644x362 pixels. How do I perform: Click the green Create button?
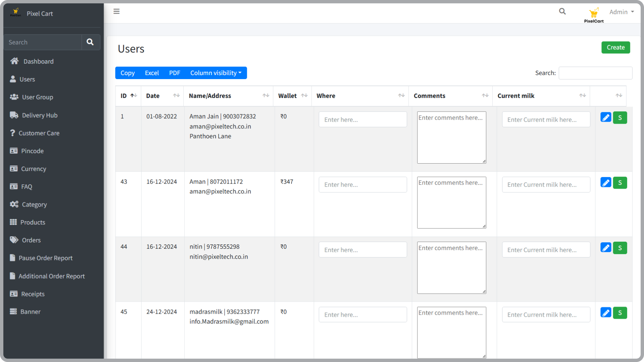point(615,47)
